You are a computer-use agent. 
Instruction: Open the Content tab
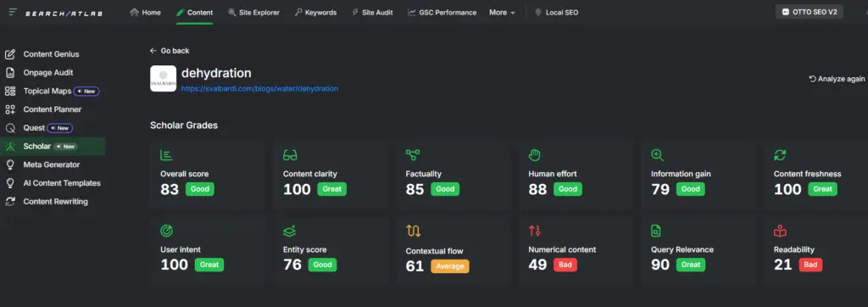194,12
